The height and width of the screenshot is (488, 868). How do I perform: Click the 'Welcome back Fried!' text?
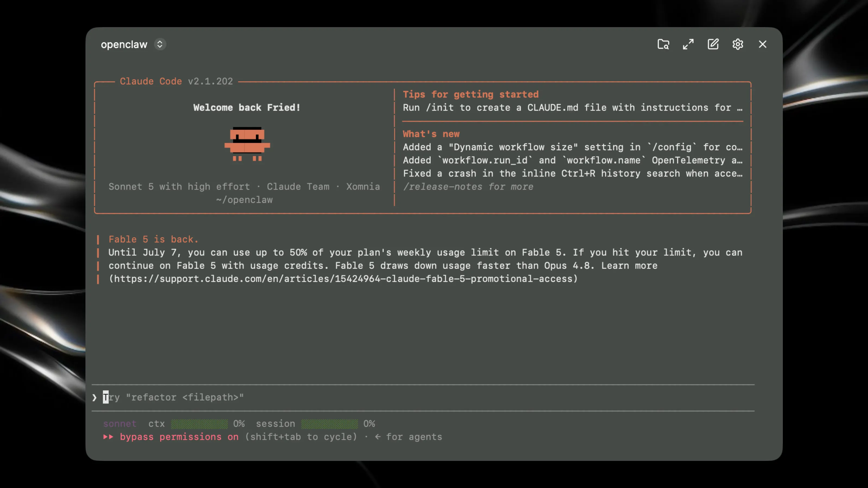247,107
